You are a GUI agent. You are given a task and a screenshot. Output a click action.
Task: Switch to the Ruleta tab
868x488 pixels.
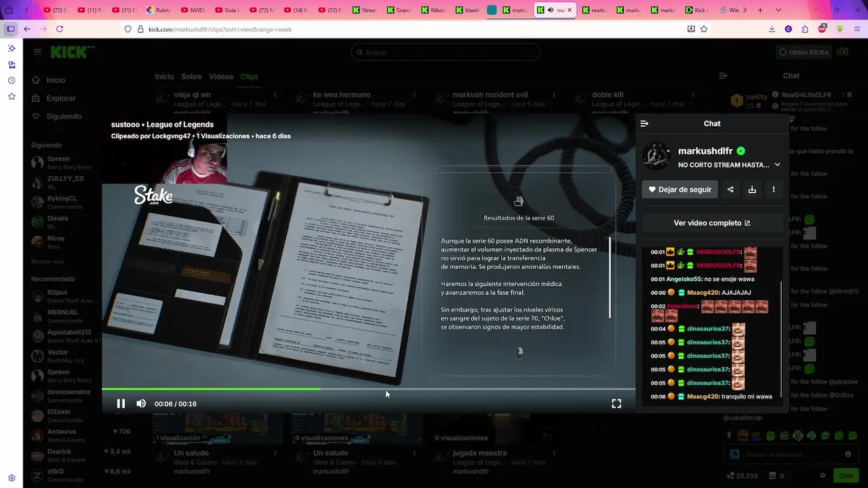coord(157,10)
